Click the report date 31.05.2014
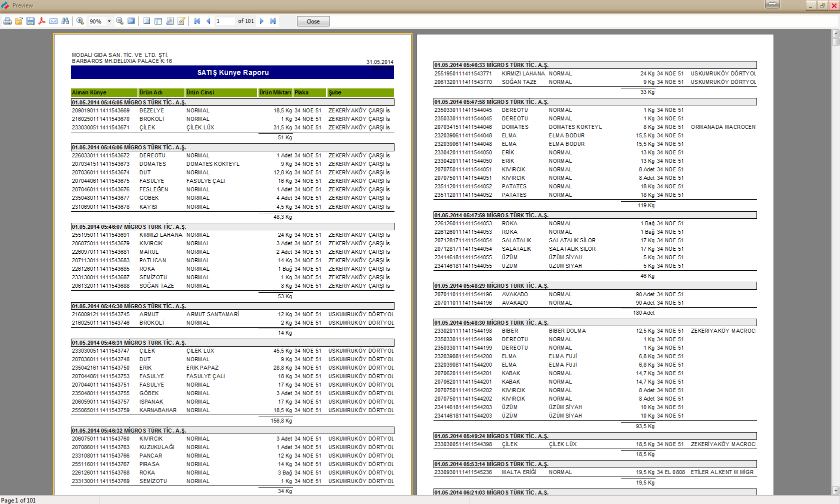840x504 pixels. tap(379, 62)
